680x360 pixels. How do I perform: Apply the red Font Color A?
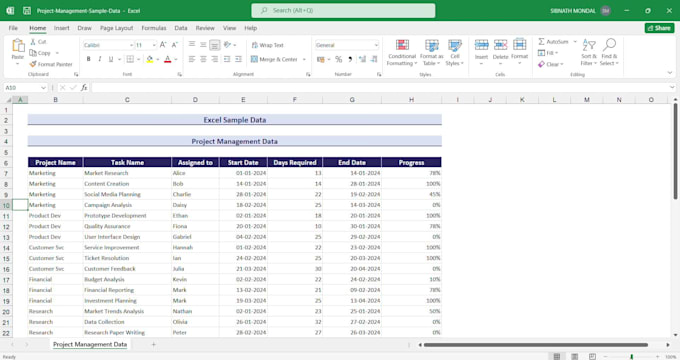coord(168,59)
